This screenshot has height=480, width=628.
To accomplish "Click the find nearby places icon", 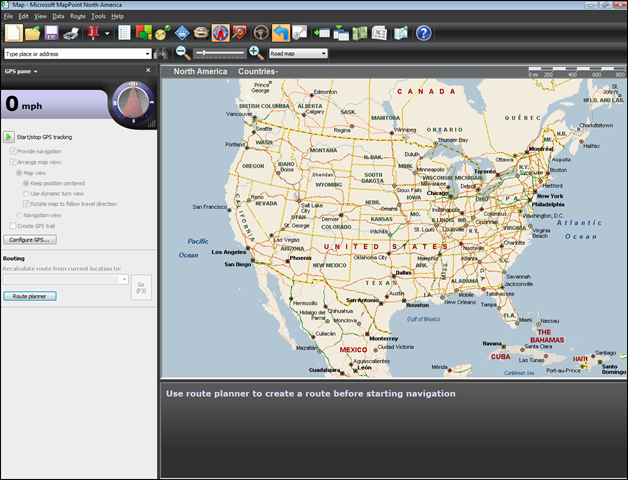I will point(240,33).
